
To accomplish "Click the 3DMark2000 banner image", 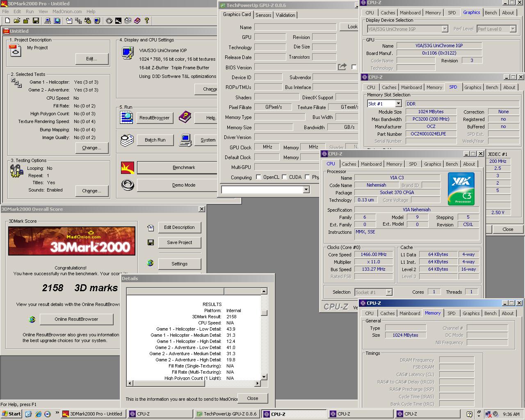I will tap(72, 241).
